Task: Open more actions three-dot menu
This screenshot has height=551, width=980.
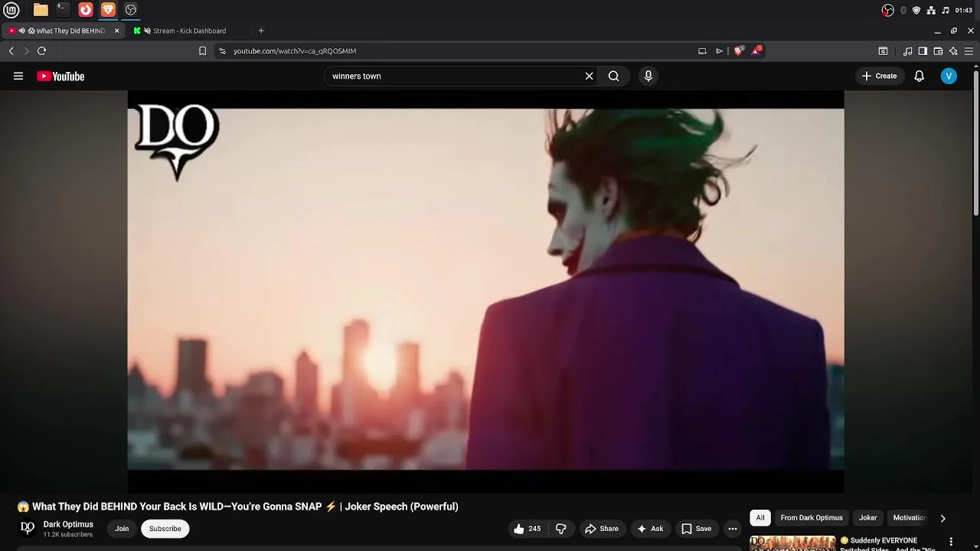Action: point(733,529)
